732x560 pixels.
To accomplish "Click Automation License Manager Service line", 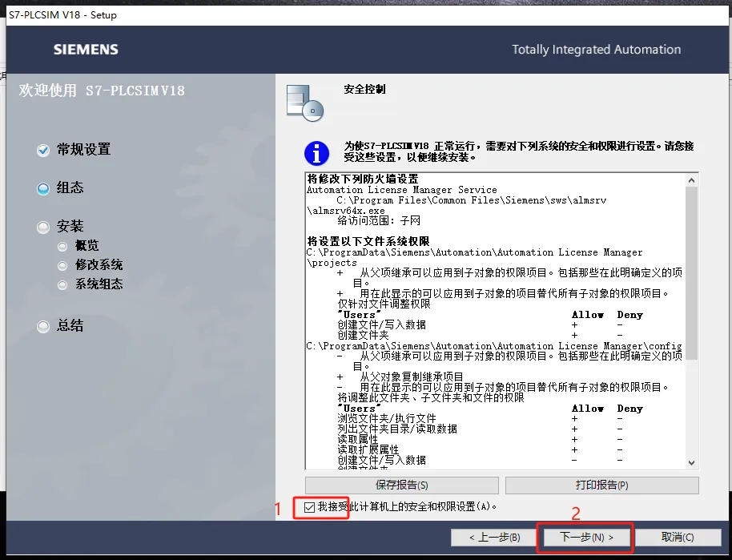I will coord(402,190).
